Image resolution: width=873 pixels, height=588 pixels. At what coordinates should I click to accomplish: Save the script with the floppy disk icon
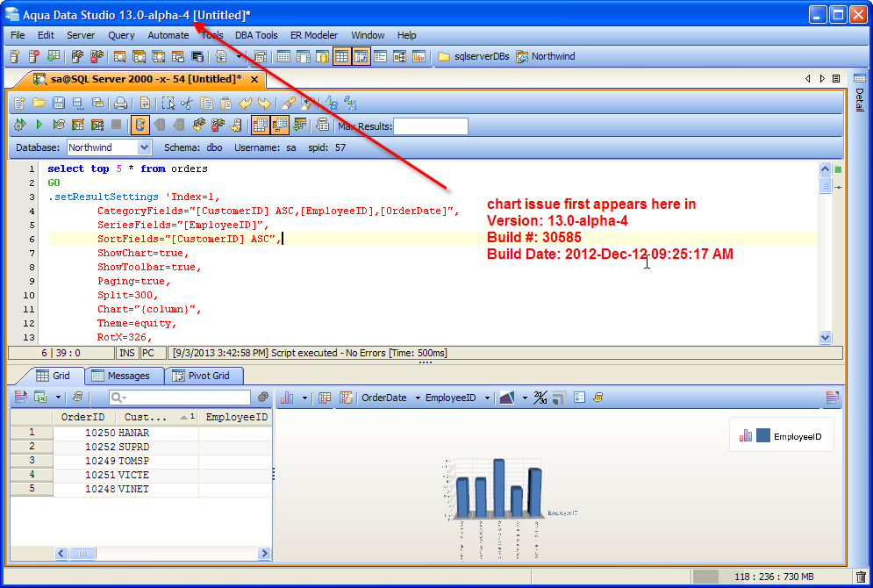(59, 103)
